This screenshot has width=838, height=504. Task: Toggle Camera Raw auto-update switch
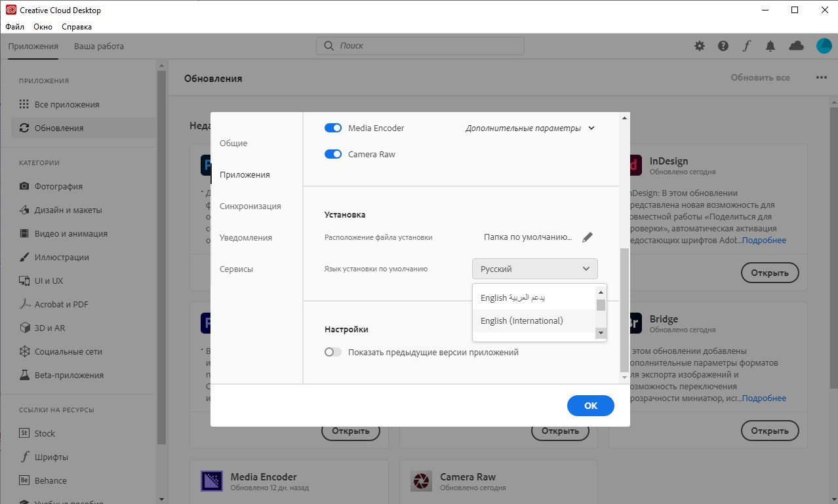point(333,154)
